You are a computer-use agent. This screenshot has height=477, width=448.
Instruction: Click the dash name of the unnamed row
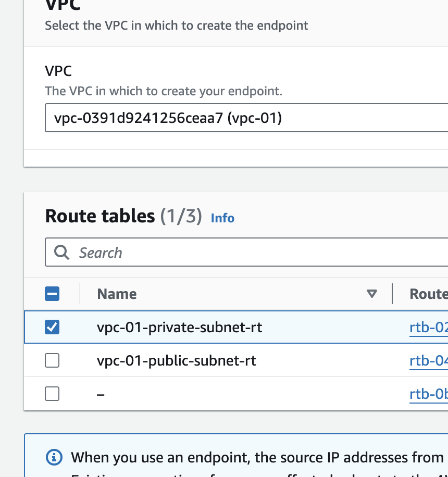(101, 394)
